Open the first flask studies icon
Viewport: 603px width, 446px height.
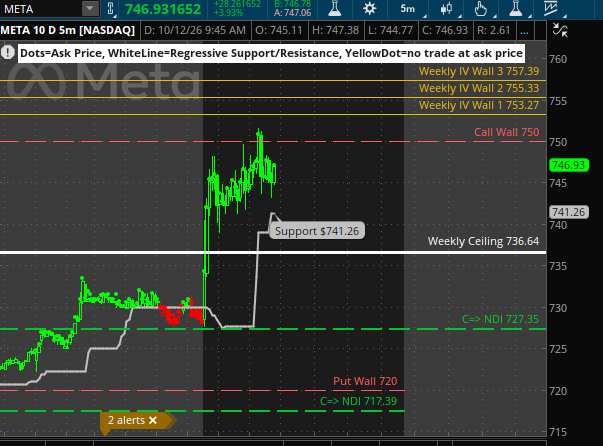[335, 8]
